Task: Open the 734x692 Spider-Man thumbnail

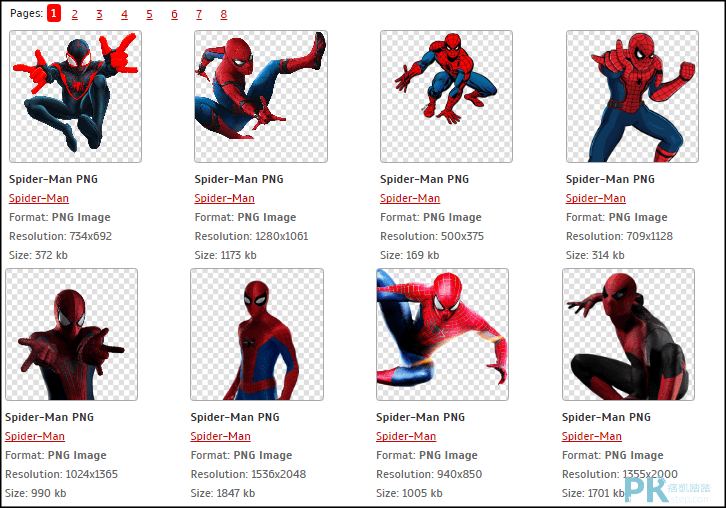Action: [x=75, y=96]
